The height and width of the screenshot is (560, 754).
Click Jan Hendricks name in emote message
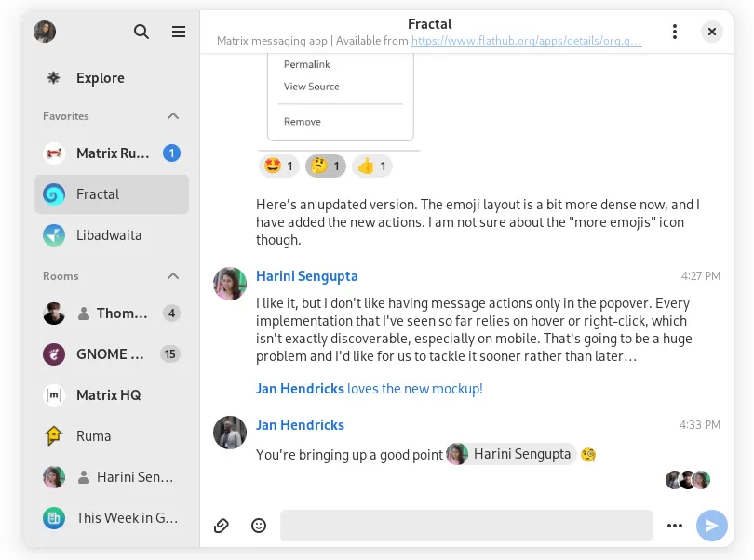click(300, 389)
